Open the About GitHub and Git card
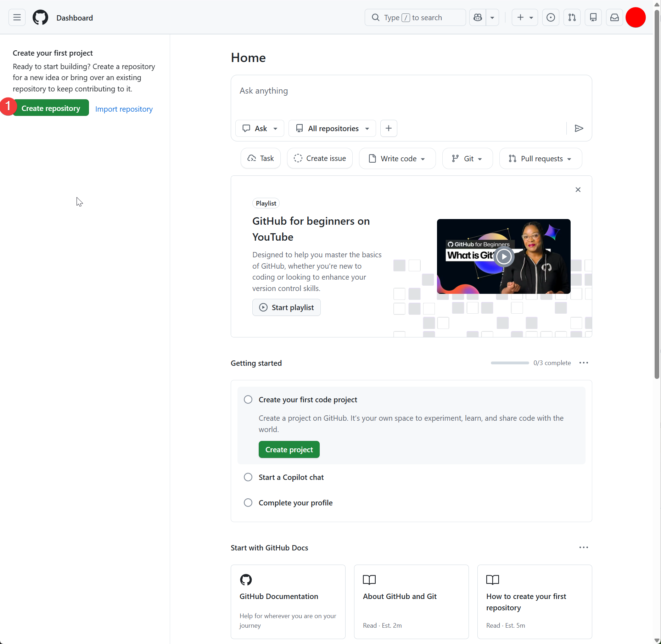This screenshot has height=644, width=661. click(411, 602)
